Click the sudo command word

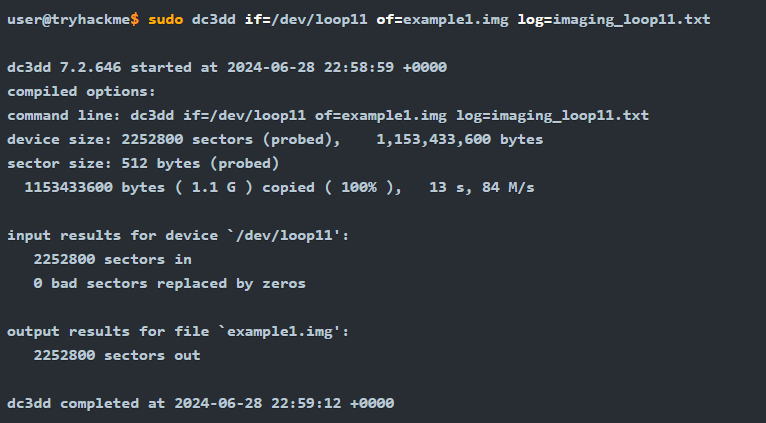[x=166, y=20]
